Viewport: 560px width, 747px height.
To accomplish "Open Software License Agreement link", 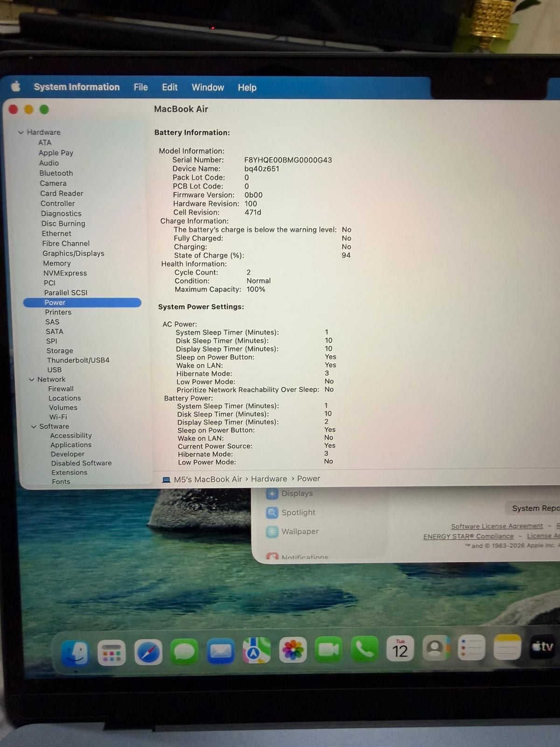I will [x=497, y=526].
